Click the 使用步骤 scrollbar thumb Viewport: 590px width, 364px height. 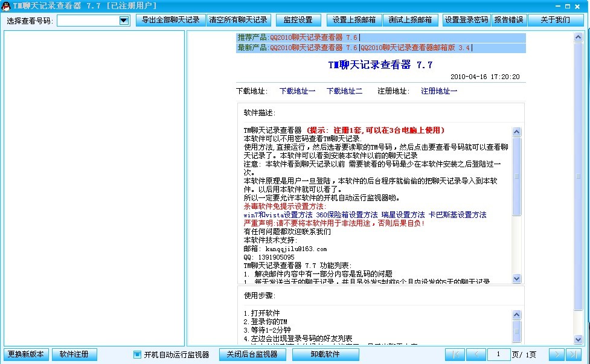coord(516,331)
